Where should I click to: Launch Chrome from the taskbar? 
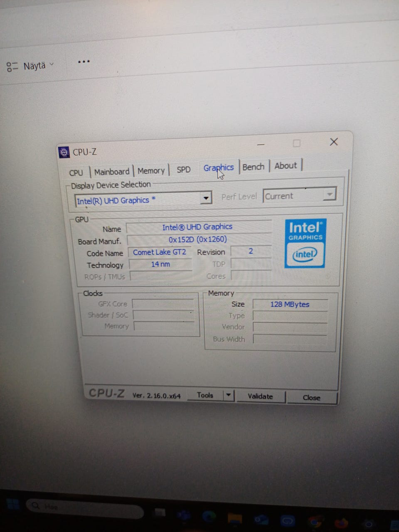[x=315, y=521]
